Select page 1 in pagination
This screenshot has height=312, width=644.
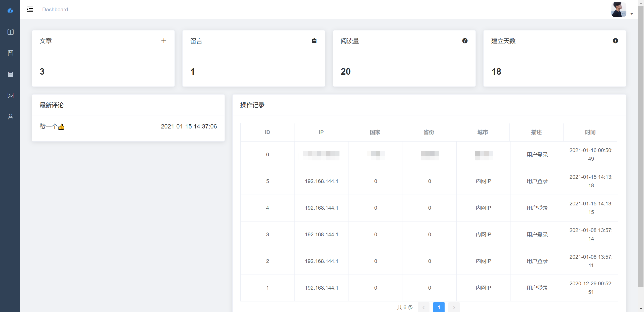(x=439, y=307)
